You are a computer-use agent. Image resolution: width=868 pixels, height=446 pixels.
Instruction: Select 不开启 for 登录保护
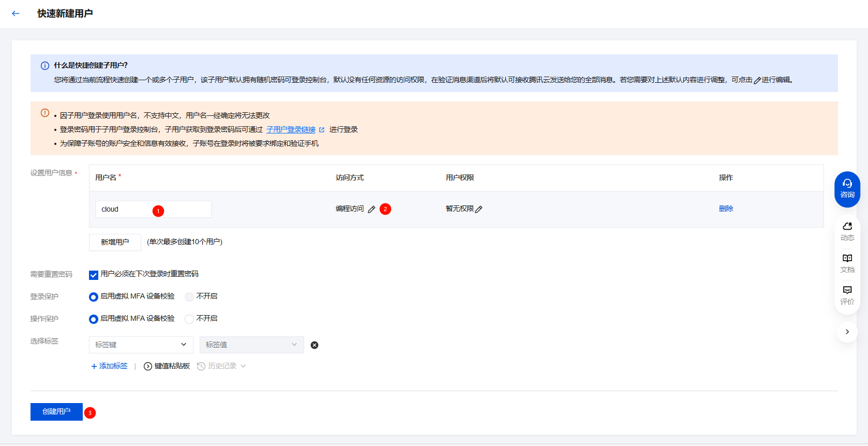click(x=189, y=297)
